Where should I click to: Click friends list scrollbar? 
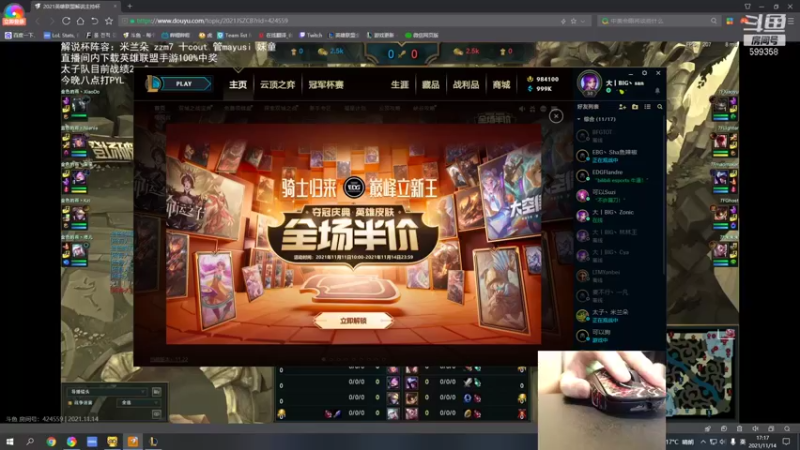point(664,194)
